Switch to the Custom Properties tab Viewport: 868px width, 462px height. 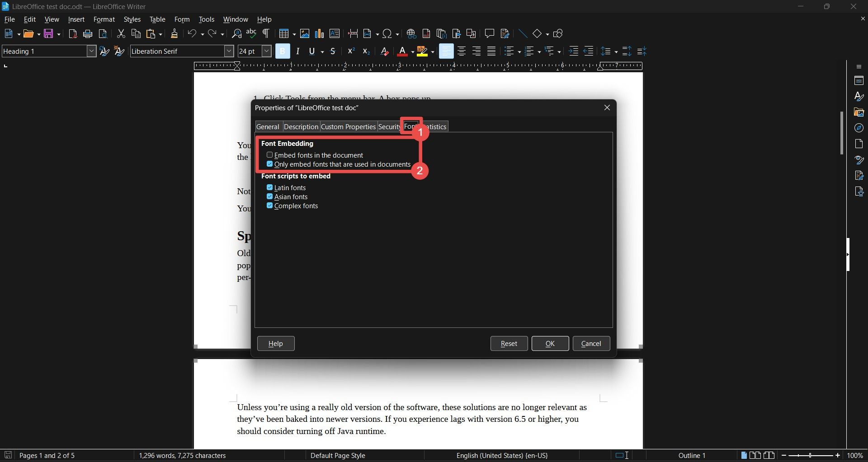click(x=348, y=126)
